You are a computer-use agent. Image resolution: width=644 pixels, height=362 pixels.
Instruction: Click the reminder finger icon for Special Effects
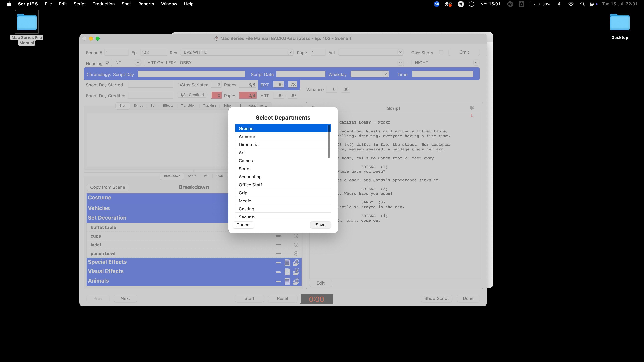[296, 262]
